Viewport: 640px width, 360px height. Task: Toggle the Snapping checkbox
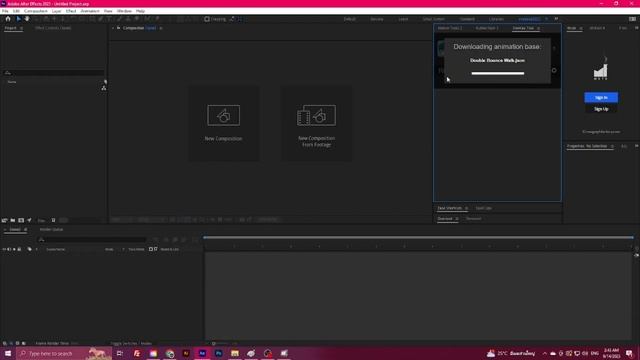click(x=207, y=19)
